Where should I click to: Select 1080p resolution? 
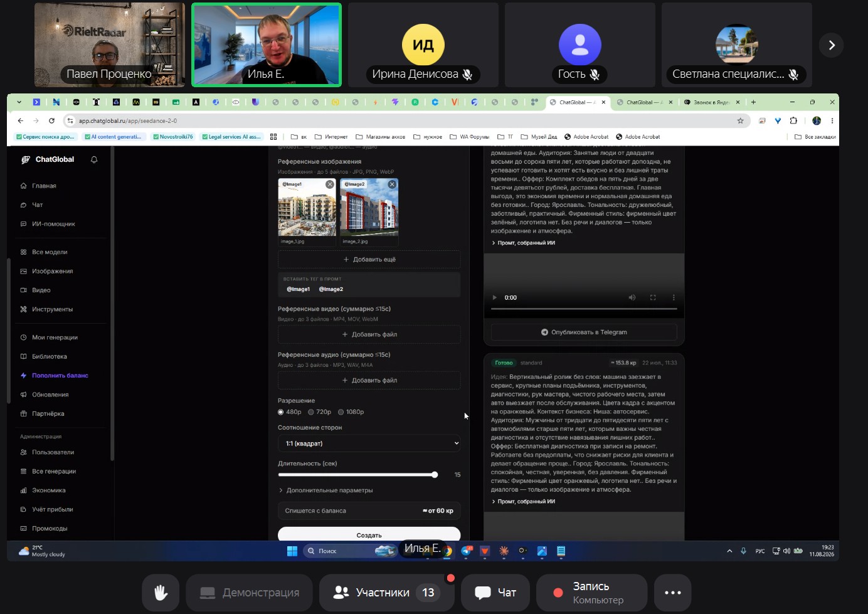(x=341, y=412)
